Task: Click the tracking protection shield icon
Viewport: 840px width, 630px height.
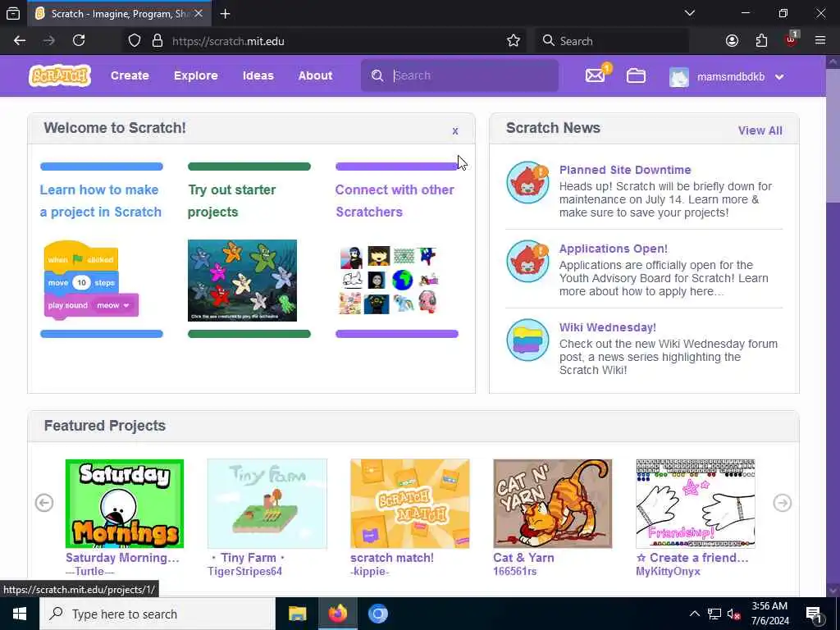Action: tap(135, 41)
